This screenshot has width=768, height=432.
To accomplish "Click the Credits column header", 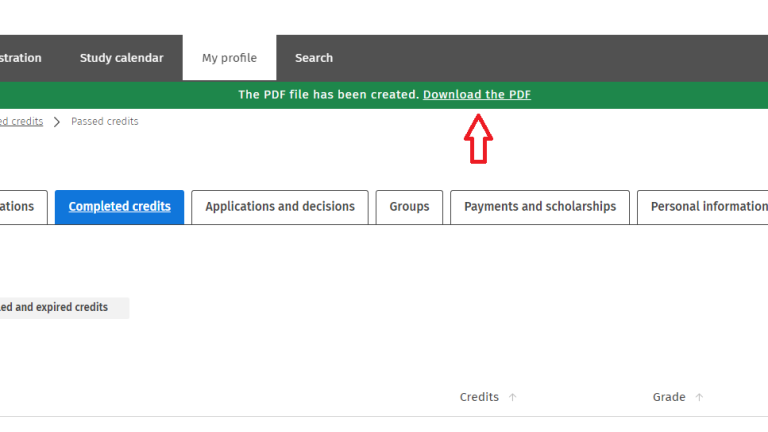I will pyautogui.click(x=479, y=397).
